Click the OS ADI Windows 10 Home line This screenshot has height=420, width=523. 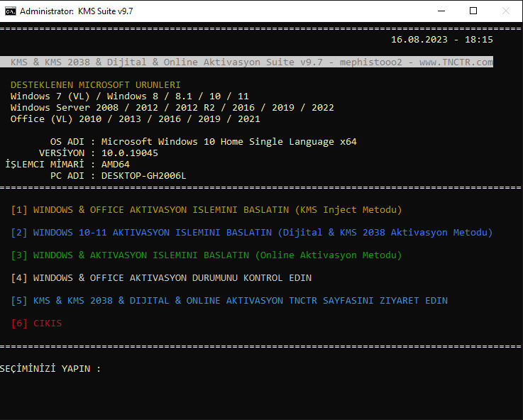tap(204, 142)
